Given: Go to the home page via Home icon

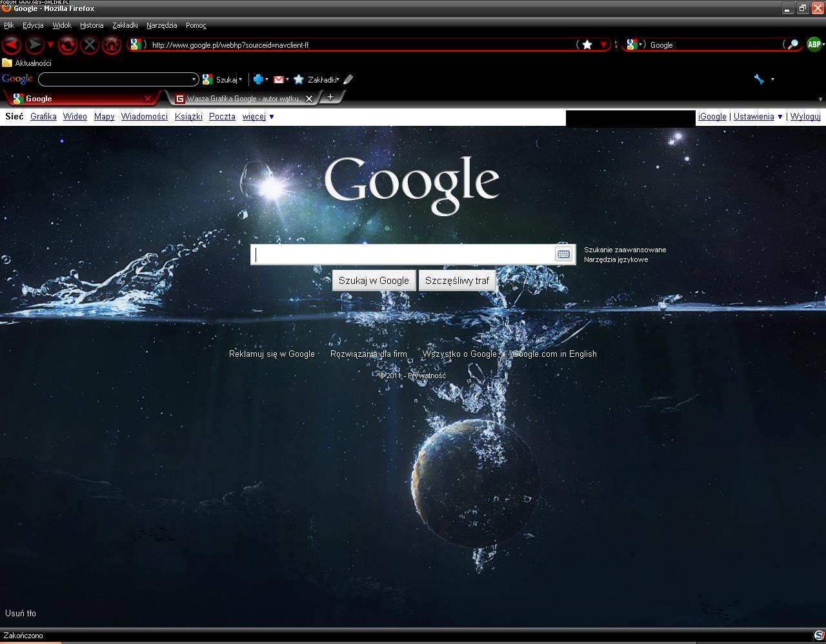Looking at the screenshot, I should click(x=111, y=45).
